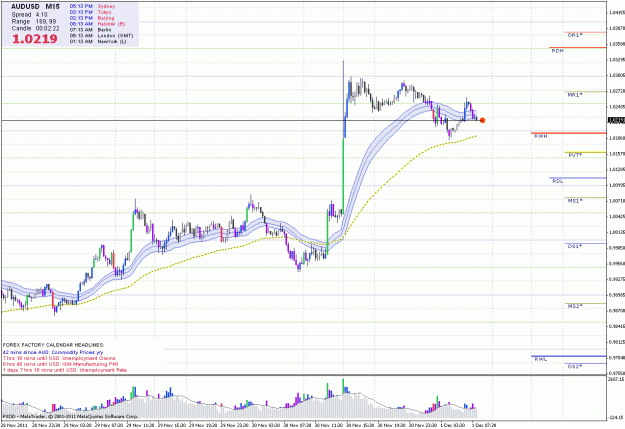Image resolution: width=625 pixels, height=429 pixels.
Task: Click the MS2* level label
Action: click(x=575, y=306)
